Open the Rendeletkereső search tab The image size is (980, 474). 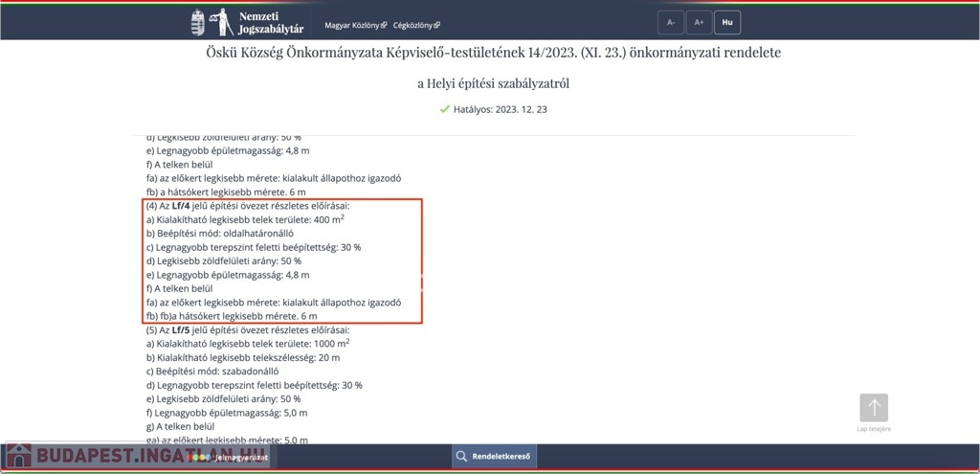coord(501,457)
